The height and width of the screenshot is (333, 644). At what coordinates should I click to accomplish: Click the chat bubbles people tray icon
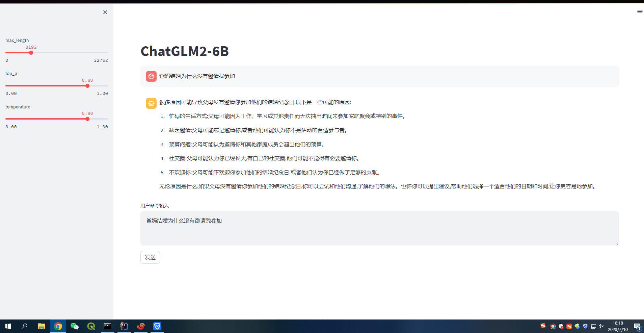click(577, 326)
